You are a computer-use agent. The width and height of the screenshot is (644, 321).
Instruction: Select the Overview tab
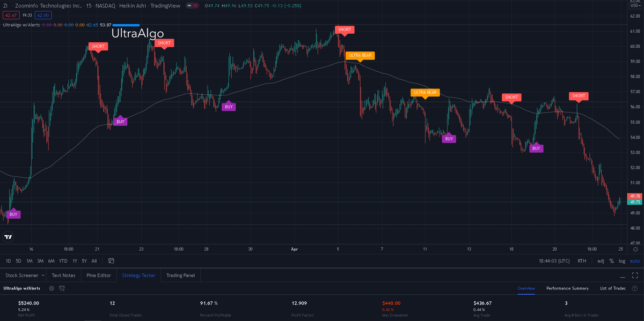coord(526,288)
